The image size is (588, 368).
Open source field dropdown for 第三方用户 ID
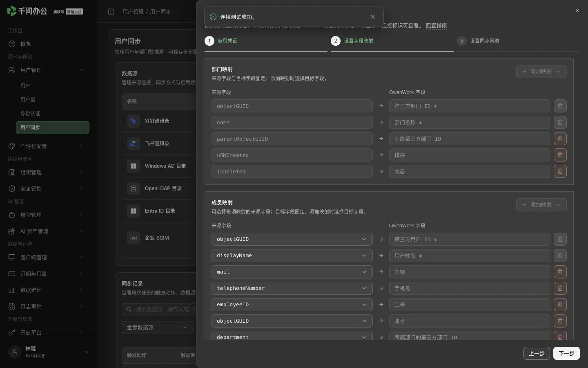292,239
